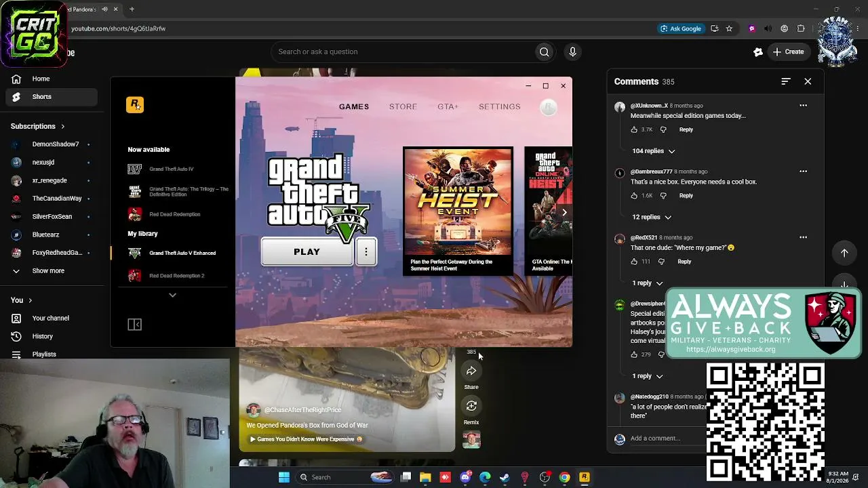Open options menu for @XUnknown..X comment

[x=803, y=106]
